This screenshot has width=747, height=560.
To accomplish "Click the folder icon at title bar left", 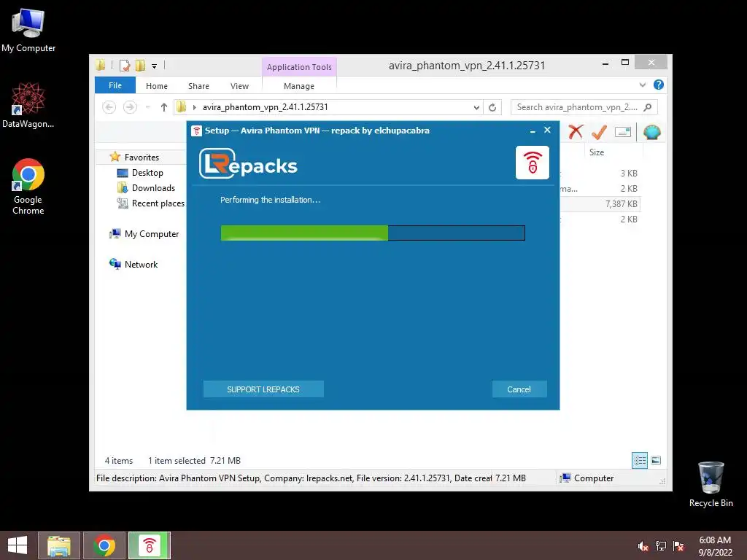I will [100, 65].
